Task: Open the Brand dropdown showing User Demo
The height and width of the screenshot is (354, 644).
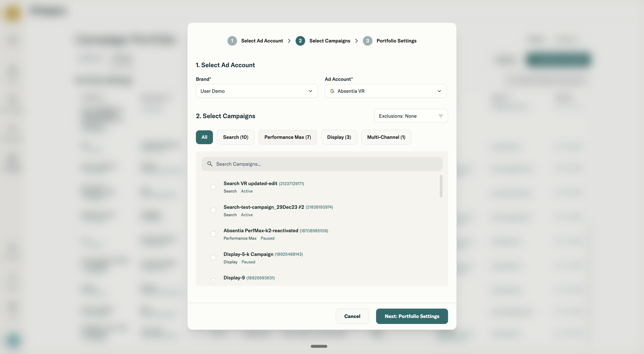Action: pos(256,91)
